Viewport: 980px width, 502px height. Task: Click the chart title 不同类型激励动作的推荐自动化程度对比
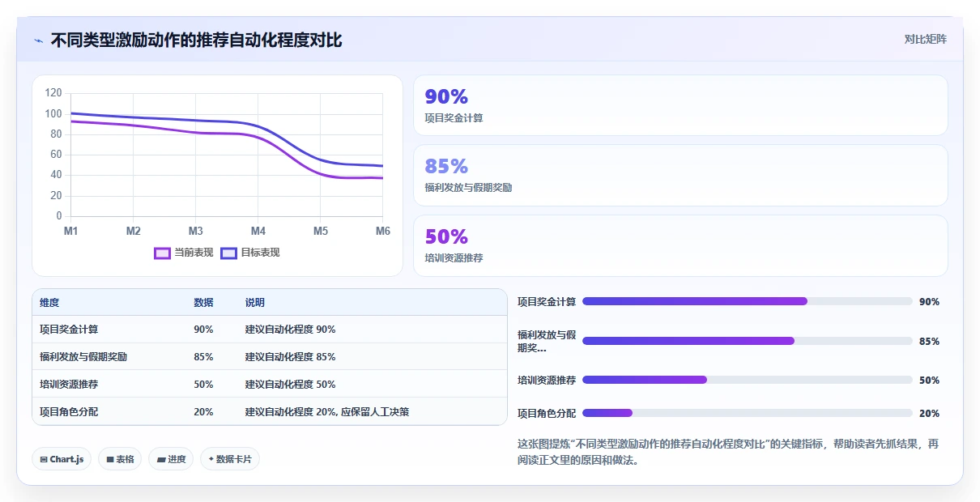[x=197, y=40]
